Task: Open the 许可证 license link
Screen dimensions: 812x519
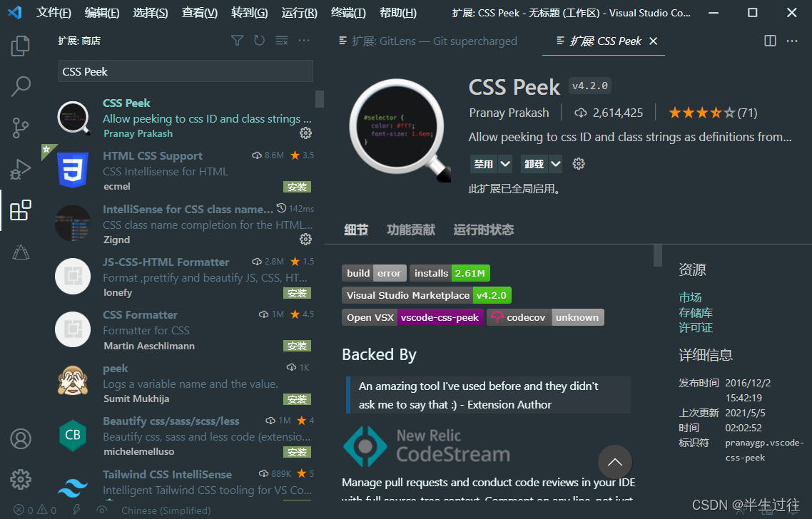Action: pyautogui.click(x=696, y=327)
